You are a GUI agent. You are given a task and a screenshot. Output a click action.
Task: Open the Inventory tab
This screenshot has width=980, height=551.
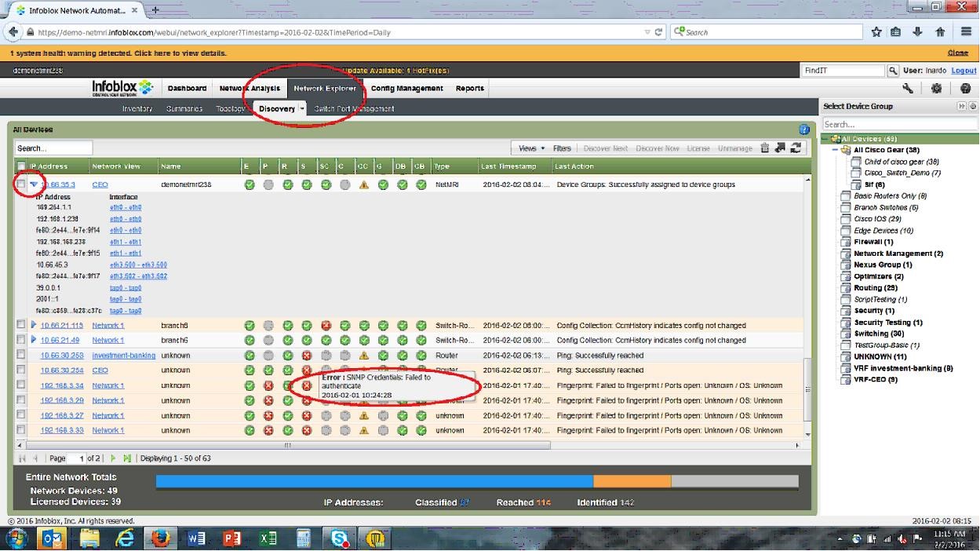coord(137,108)
